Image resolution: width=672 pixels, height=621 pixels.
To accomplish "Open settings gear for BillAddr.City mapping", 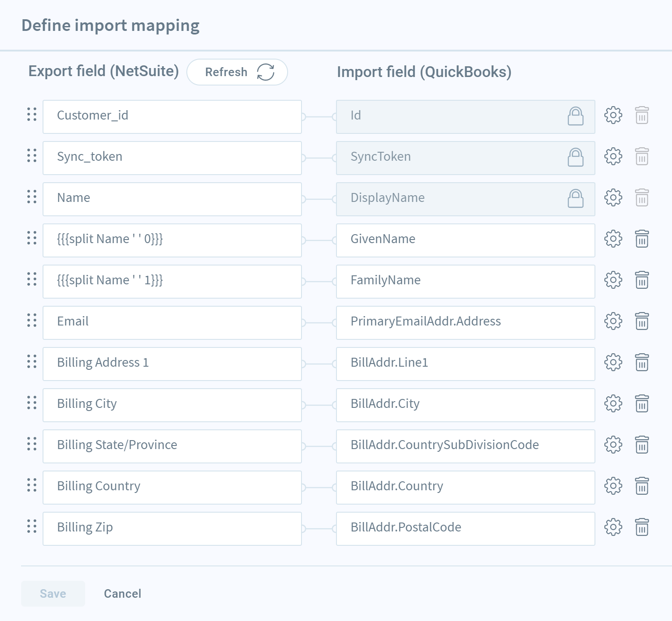I will [613, 404].
